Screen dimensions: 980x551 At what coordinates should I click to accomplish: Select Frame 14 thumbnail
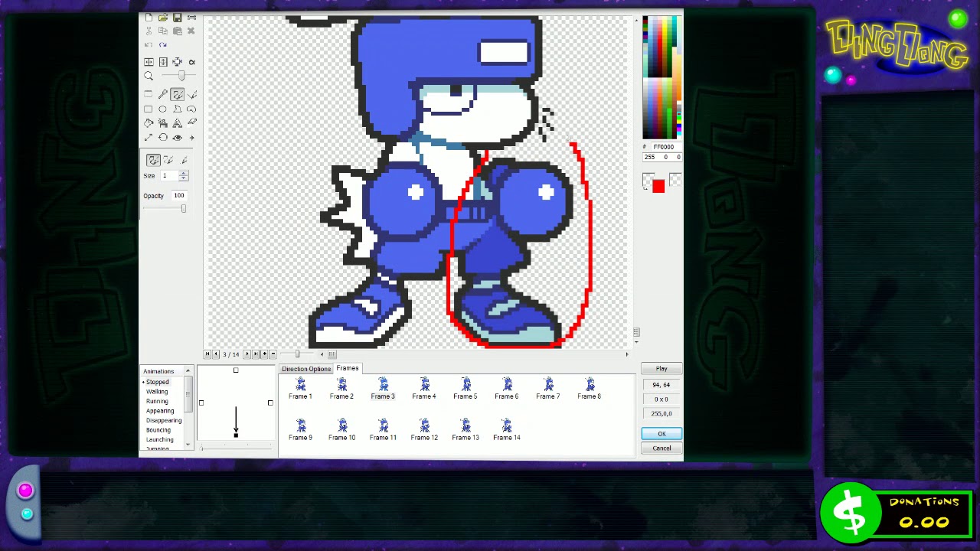point(507,430)
